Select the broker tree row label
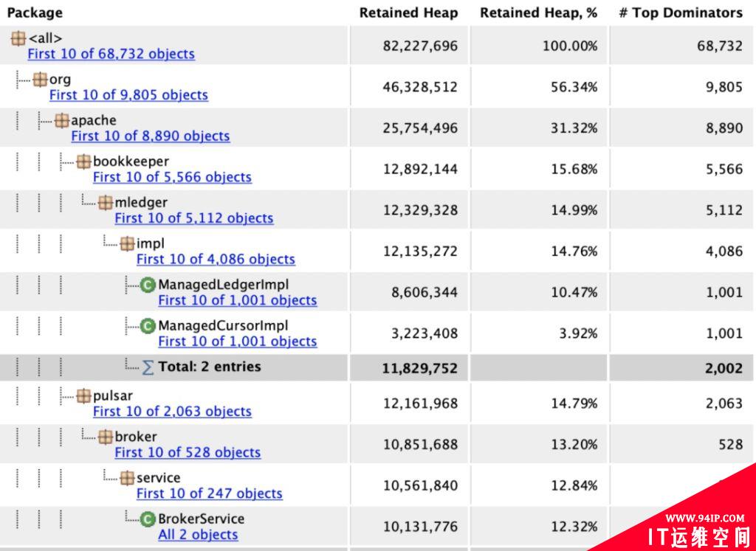The image size is (756, 551). pos(136,437)
